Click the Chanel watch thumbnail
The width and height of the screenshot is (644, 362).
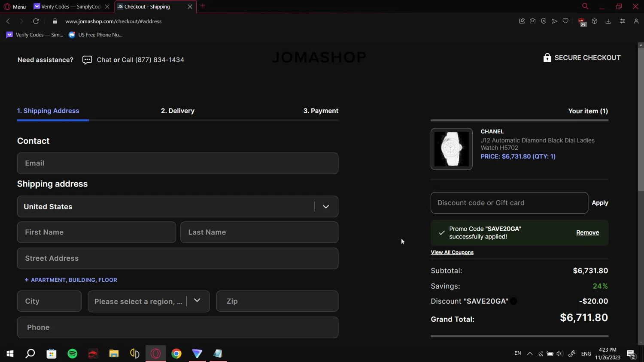tap(452, 149)
